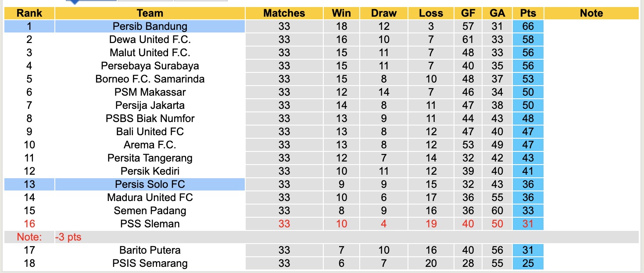Select the Draw column header

coord(383,13)
